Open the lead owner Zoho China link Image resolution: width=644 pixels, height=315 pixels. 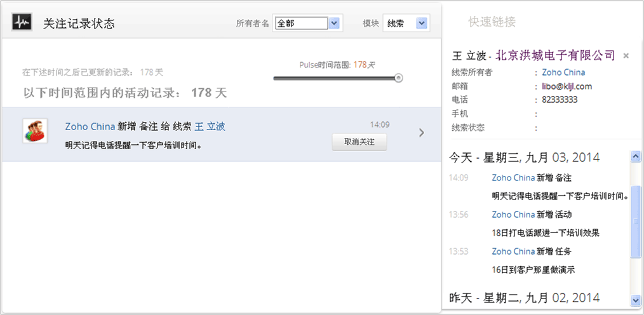563,72
